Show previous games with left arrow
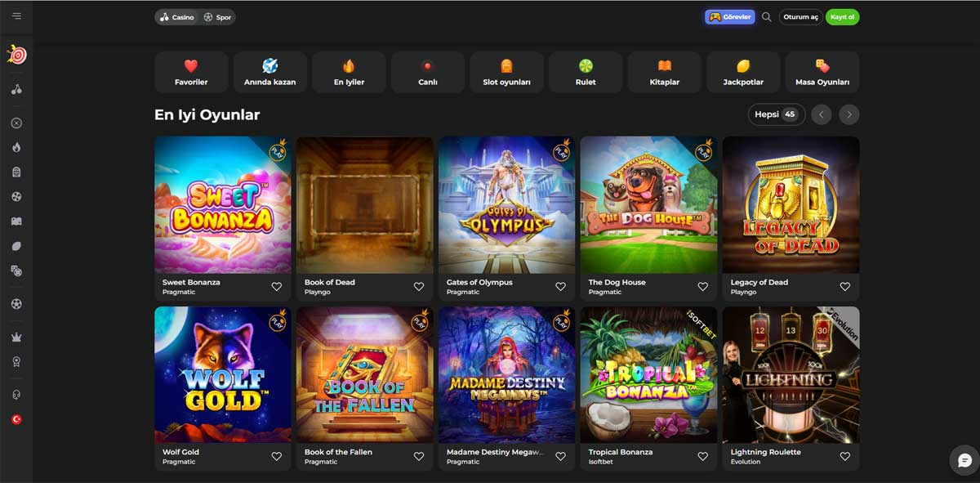Image resolution: width=980 pixels, height=483 pixels. 822,114
